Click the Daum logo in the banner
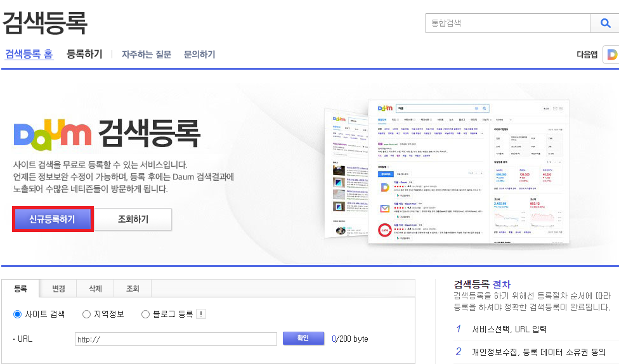The height and width of the screenshot is (364, 619). tap(53, 134)
